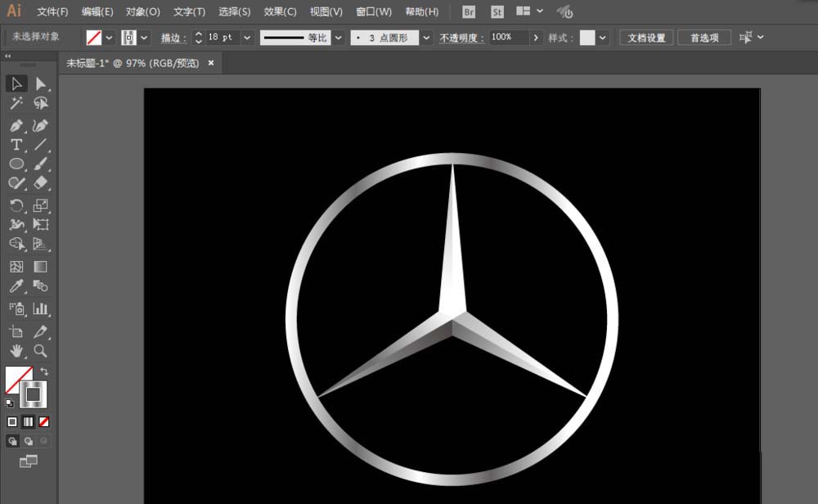The height and width of the screenshot is (504, 818).
Task: Activate the Type tool
Action: click(x=16, y=145)
